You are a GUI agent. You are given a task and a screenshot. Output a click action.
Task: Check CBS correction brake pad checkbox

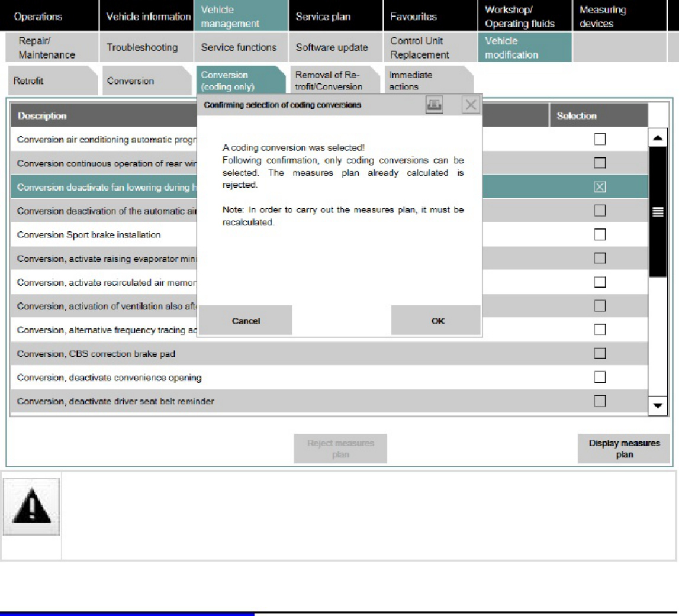(600, 354)
